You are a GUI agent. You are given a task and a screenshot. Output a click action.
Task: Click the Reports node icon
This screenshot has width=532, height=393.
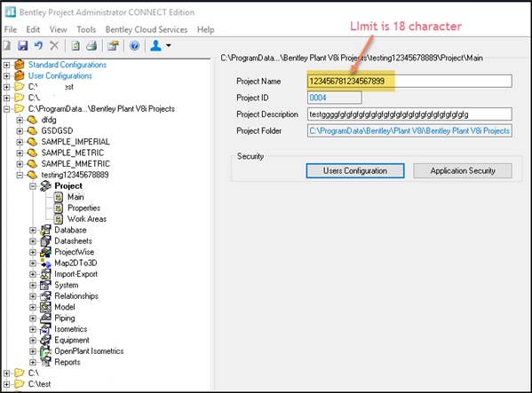point(45,362)
